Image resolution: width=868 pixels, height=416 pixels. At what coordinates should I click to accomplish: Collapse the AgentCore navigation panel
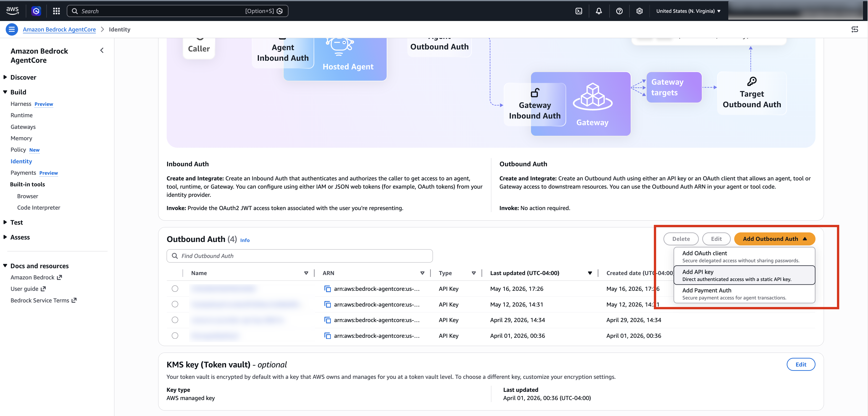pos(102,50)
